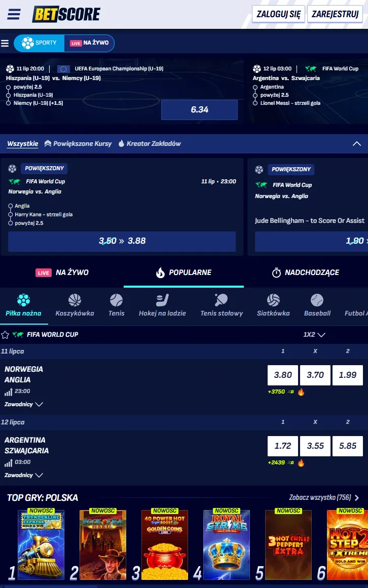This screenshot has height=588, width=368.
Task: Expand Zawodnicy under Norwegia-Anglia
Action: click(x=23, y=405)
